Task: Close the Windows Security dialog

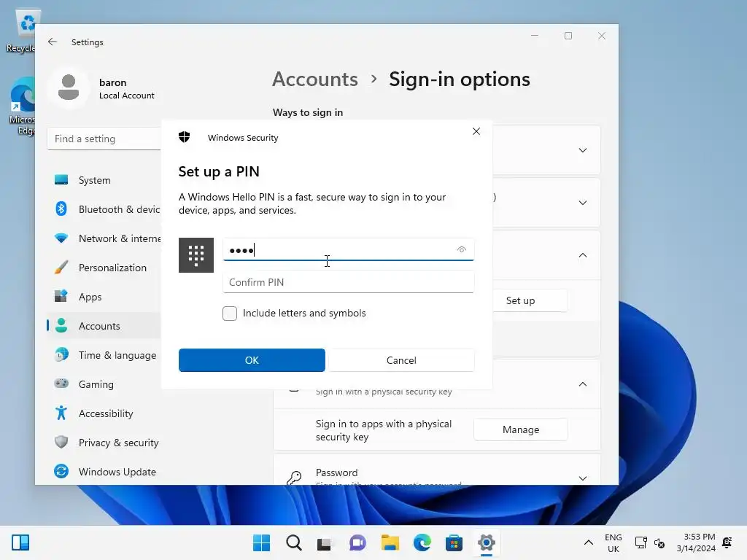Action: 476,131
